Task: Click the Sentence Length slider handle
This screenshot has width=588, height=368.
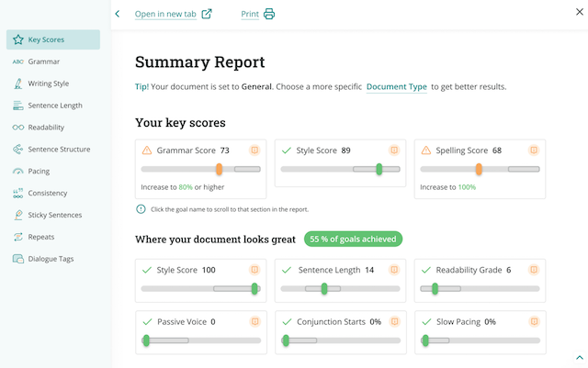Action: [323, 289]
